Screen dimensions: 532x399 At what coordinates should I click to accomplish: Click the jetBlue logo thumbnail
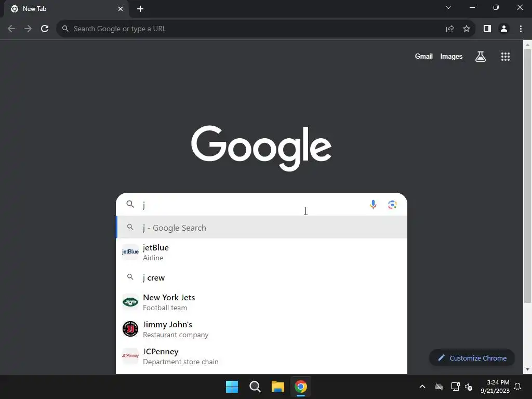point(130,252)
